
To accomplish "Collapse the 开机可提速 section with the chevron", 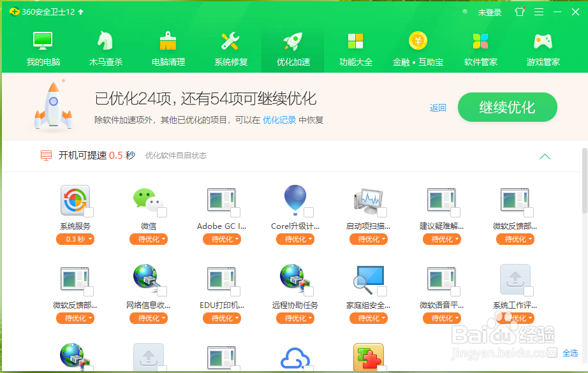I will [545, 156].
